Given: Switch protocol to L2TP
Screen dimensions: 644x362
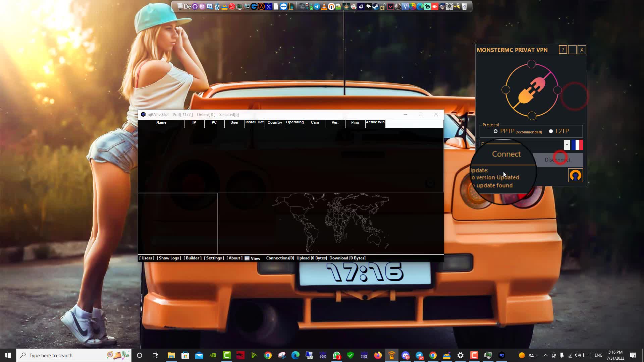Looking at the screenshot, I should coord(550,131).
